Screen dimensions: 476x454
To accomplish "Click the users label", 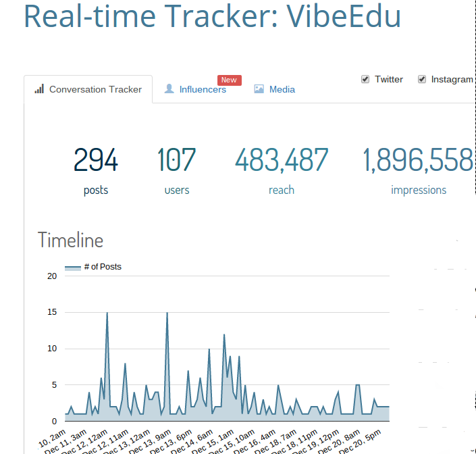I will point(177,190).
